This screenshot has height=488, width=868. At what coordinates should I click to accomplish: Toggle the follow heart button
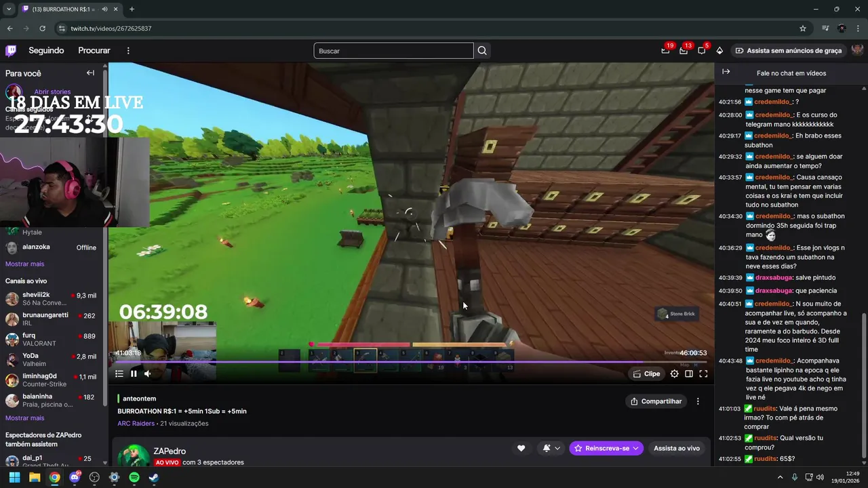pyautogui.click(x=521, y=448)
